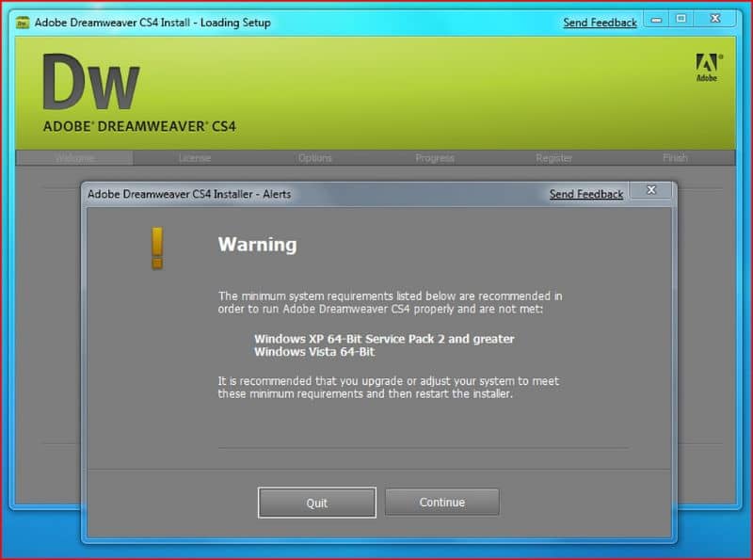Minimize the Dreamweaver CS4 Install window

(656, 20)
